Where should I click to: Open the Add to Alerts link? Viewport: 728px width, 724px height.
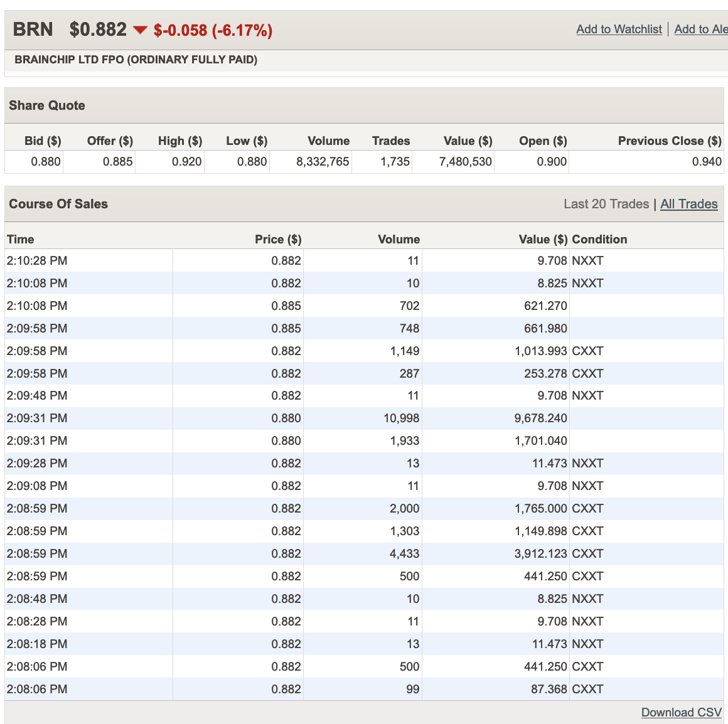(x=700, y=29)
